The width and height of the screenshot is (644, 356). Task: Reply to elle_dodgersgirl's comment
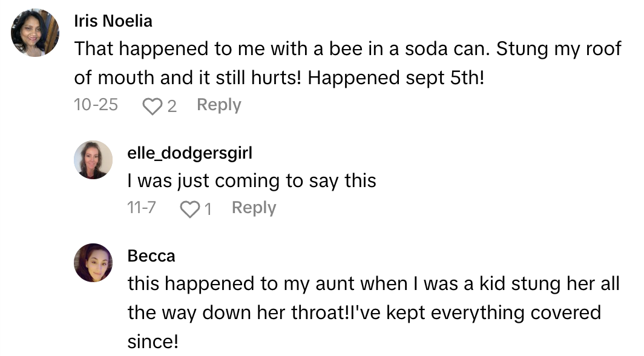coord(254,208)
